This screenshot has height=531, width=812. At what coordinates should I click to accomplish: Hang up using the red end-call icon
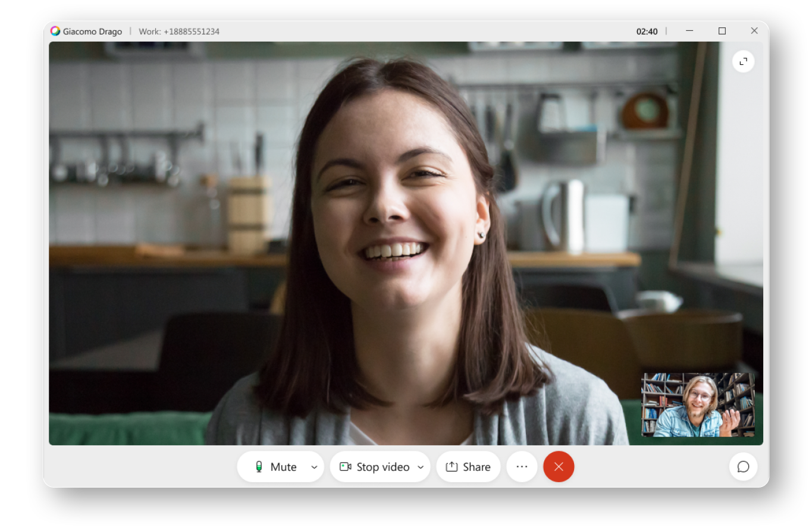tap(558, 467)
